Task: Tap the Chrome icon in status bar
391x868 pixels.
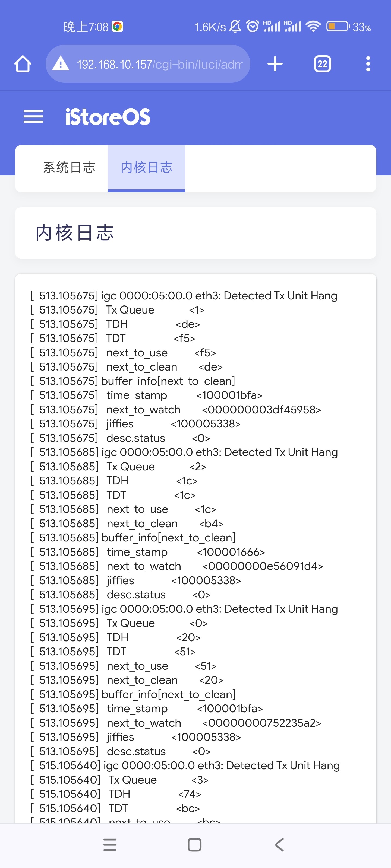Action: click(x=117, y=27)
